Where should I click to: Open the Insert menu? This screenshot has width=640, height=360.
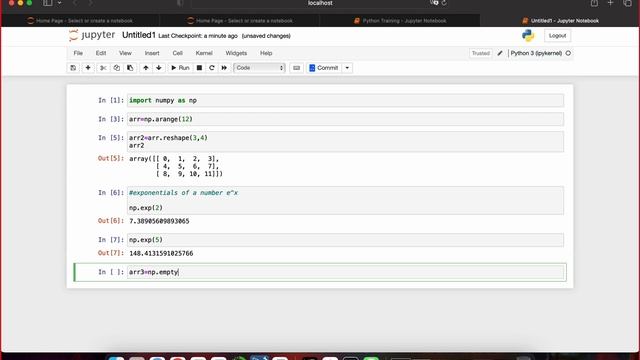coord(152,53)
